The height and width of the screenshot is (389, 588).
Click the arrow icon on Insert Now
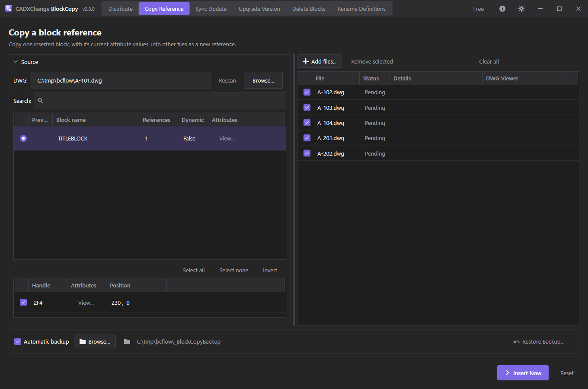click(x=507, y=373)
